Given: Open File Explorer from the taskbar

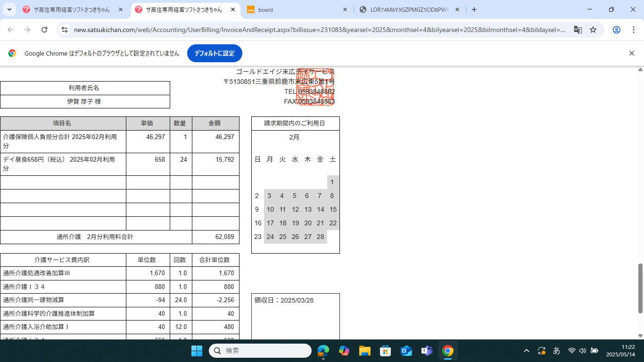Looking at the screenshot, I should coord(364,351).
